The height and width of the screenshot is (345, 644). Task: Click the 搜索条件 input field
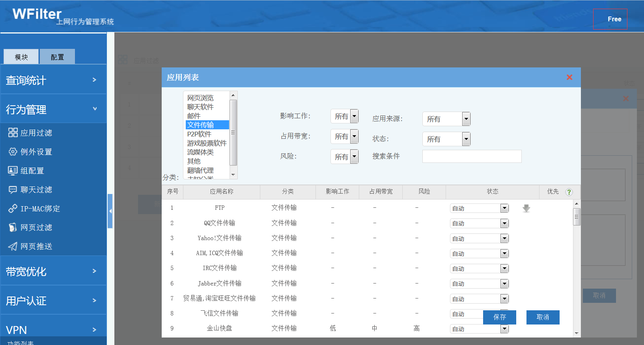472,157
